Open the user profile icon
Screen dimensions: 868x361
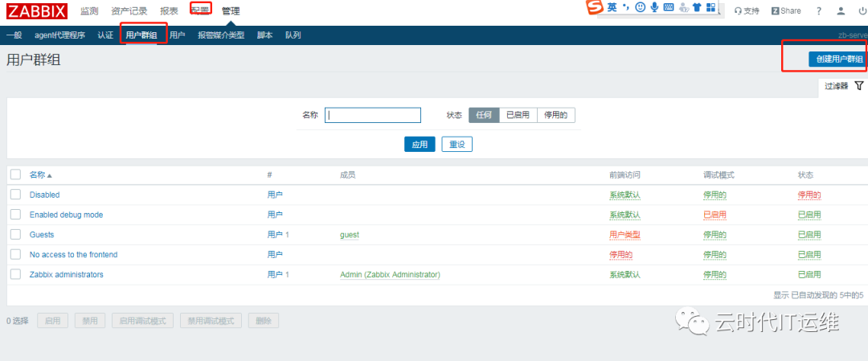pos(841,10)
